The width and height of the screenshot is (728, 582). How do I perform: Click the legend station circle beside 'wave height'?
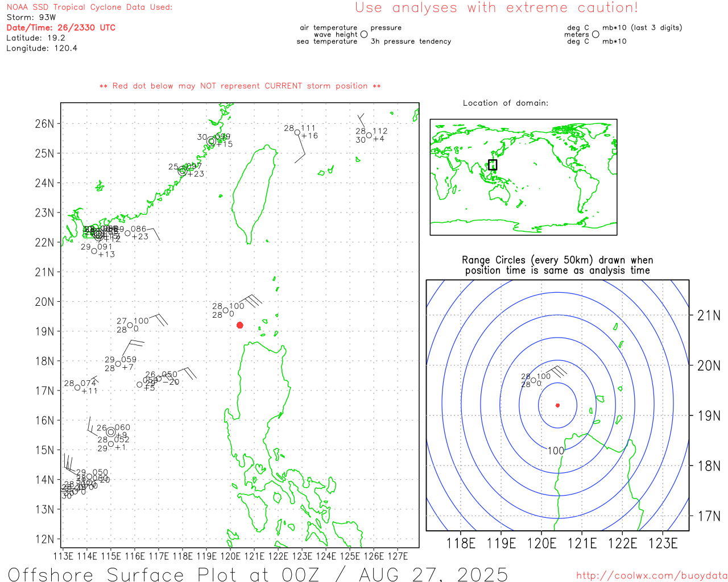(364, 34)
